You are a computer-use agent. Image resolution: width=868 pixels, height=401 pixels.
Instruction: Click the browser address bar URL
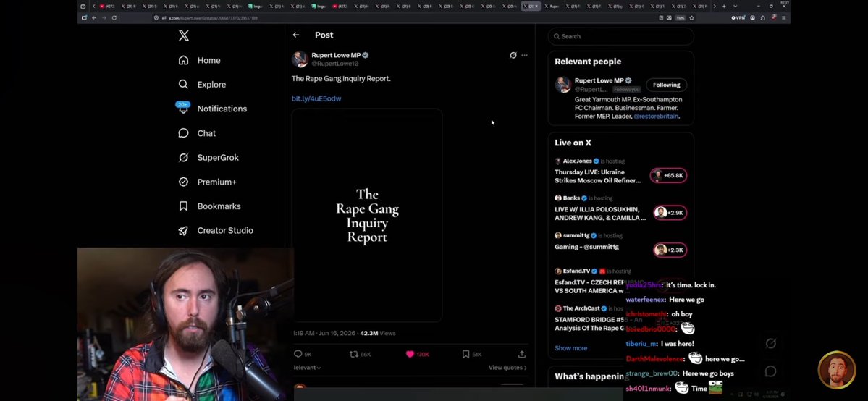tap(213, 17)
